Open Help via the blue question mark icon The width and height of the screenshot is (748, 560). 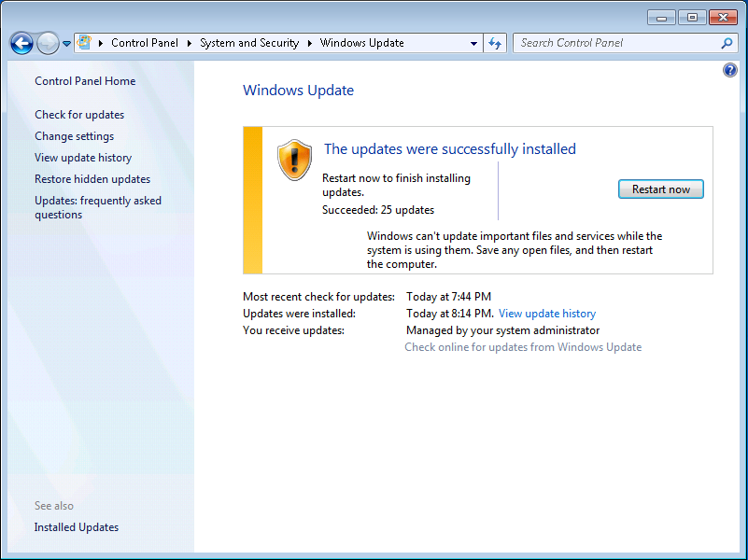pos(730,71)
